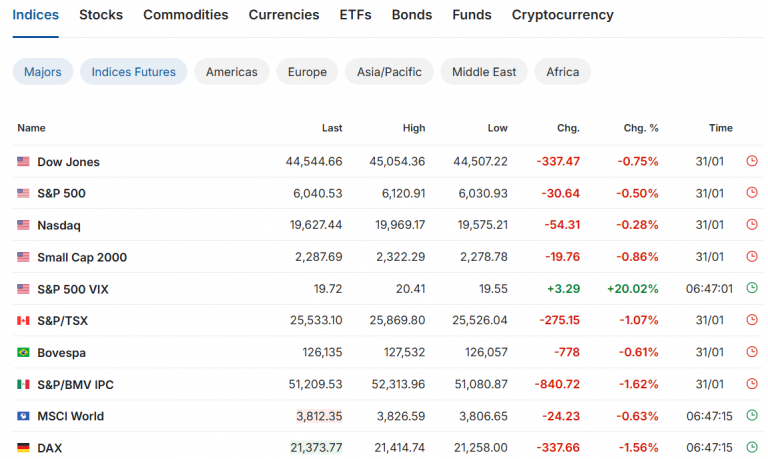Click the Canada flag next to S&P/TSX
This screenshot has width=768, height=459.
click(23, 320)
